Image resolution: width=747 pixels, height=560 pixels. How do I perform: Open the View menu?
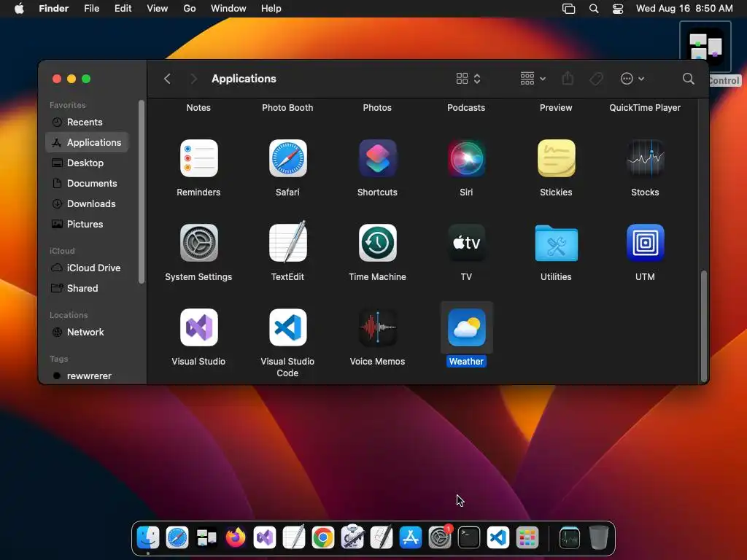tap(158, 9)
